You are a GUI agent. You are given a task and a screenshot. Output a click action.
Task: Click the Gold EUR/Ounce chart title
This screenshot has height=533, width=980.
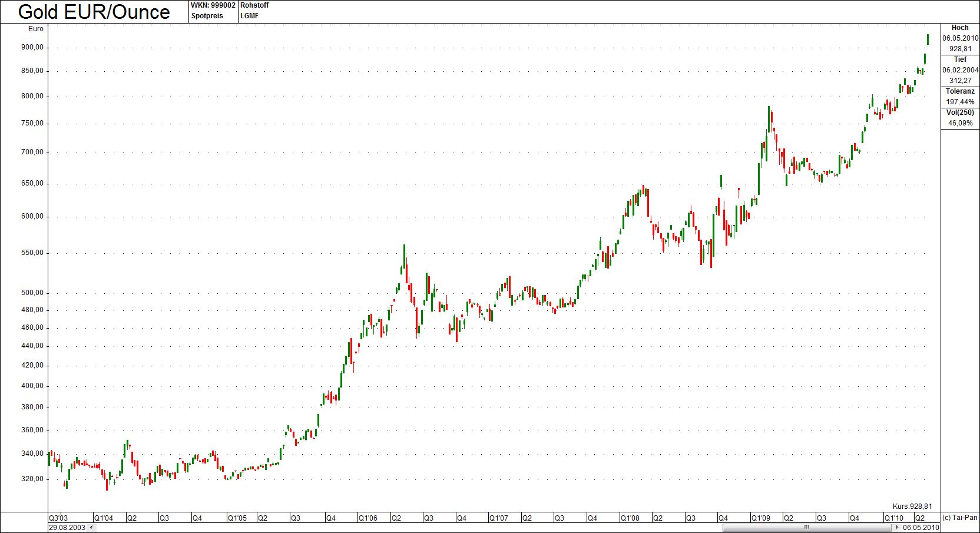click(94, 12)
